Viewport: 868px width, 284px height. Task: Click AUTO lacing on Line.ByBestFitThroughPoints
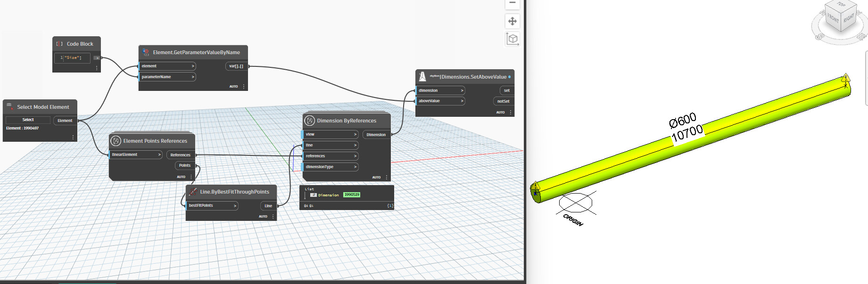click(263, 217)
